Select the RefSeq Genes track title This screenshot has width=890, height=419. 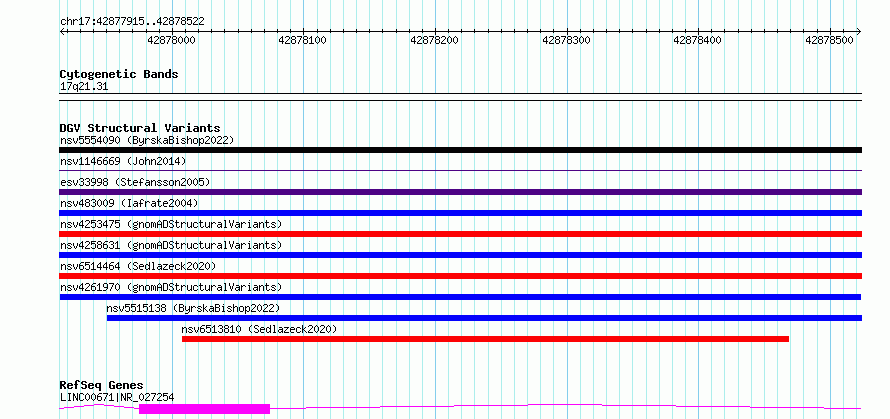(102, 386)
